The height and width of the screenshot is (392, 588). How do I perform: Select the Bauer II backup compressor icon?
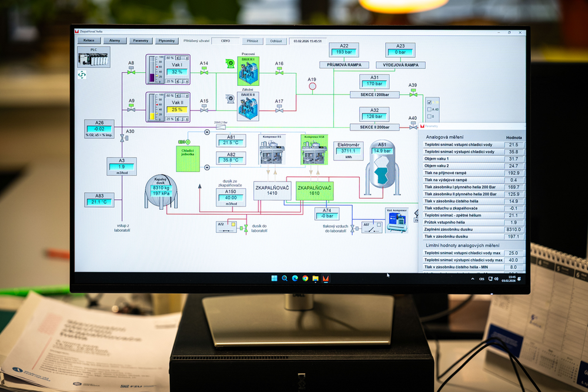[x=248, y=106]
